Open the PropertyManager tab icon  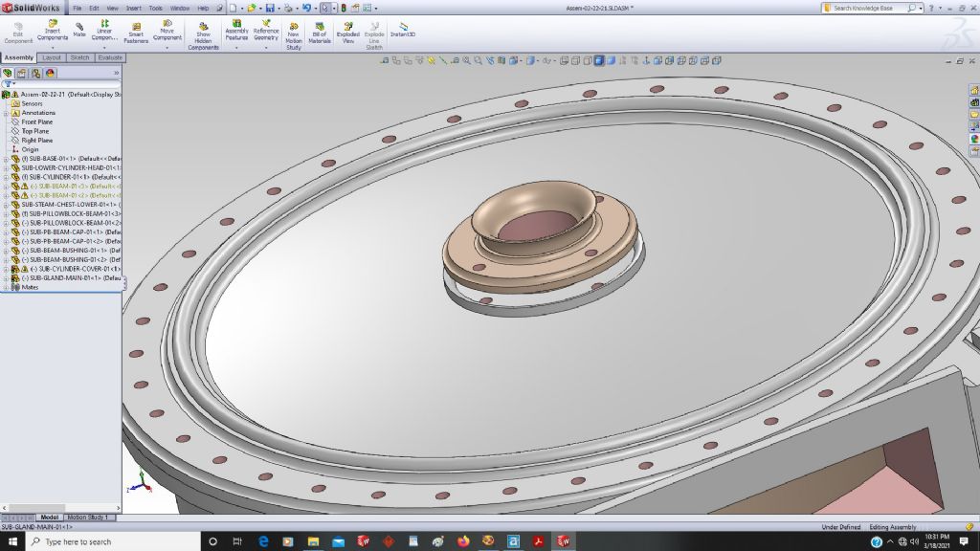click(x=22, y=73)
